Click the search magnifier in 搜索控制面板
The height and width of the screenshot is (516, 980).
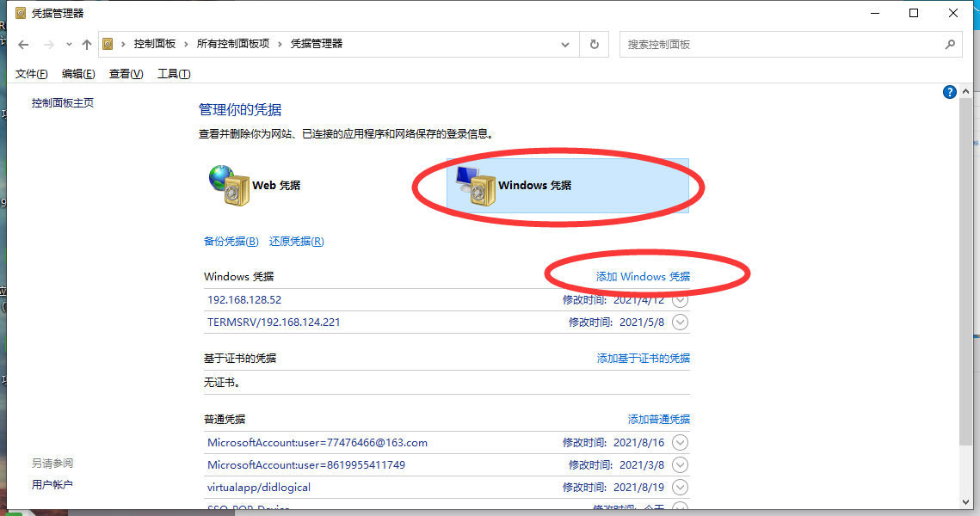[x=950, y=44]
